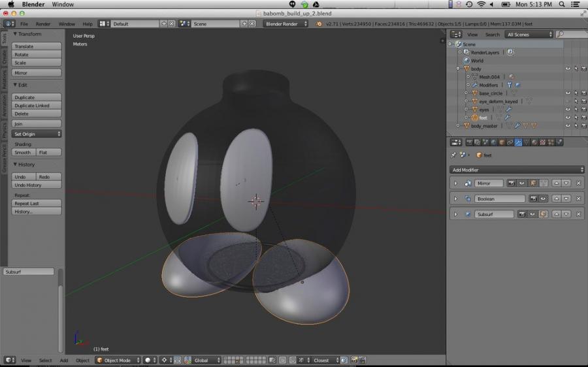The width and height of the screenshot is (588, 367).
Task: Open the File menu
Action: coord(24,24)
